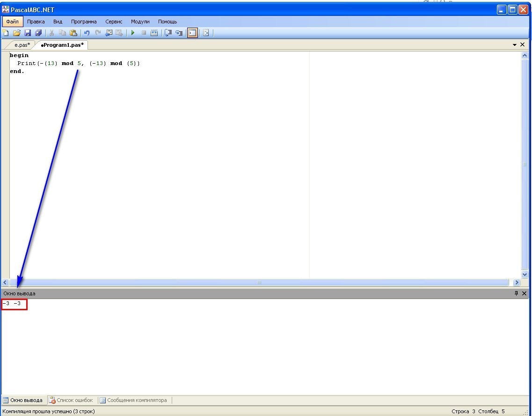Click the Столбец 5 status indicator
The width and height of the screenshot is (532, 416).
(491, 411)
